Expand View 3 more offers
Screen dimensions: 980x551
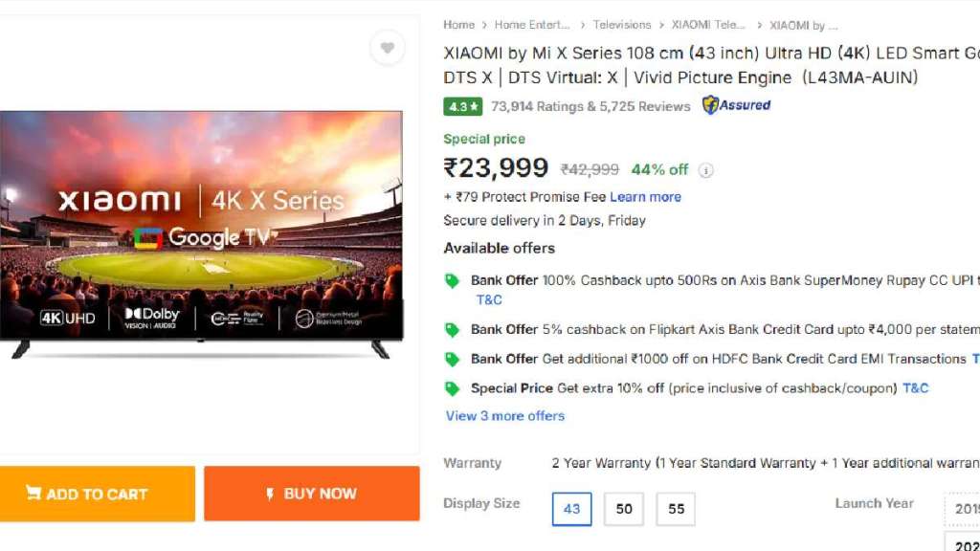504,416
